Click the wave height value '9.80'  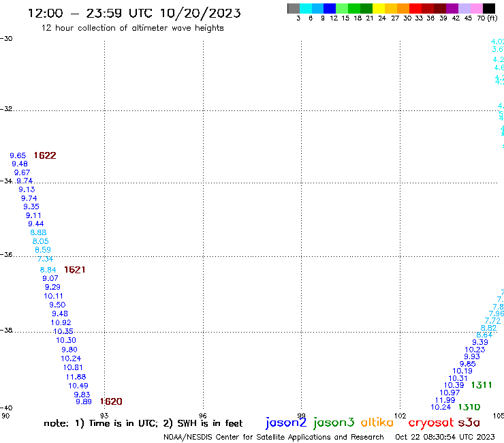coord(69,350)
